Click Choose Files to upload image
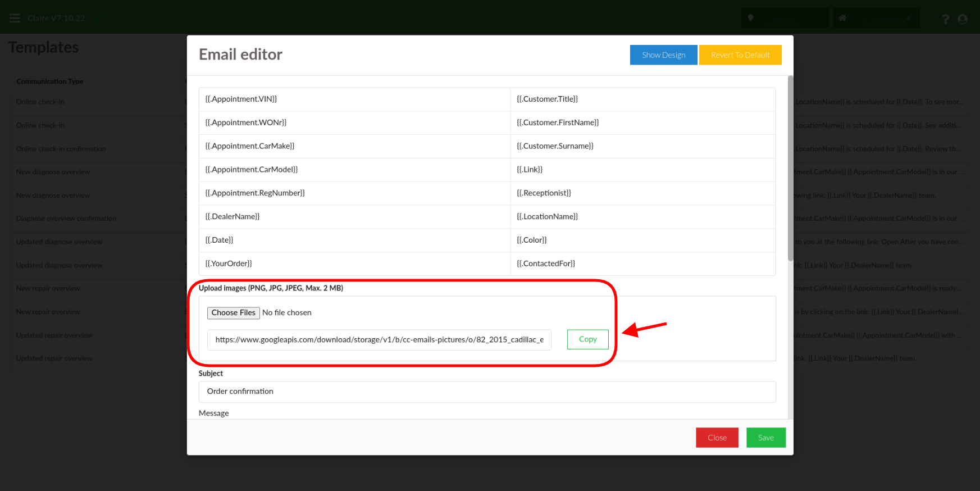This screenshot has height=491, width=980. [233, 313]
